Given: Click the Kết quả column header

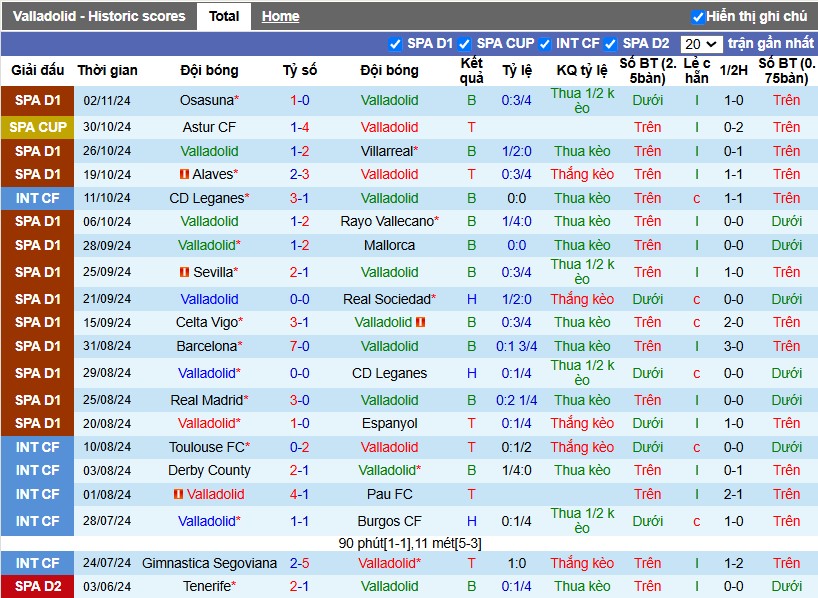Looking at the screenshot, I should [472, 70].
